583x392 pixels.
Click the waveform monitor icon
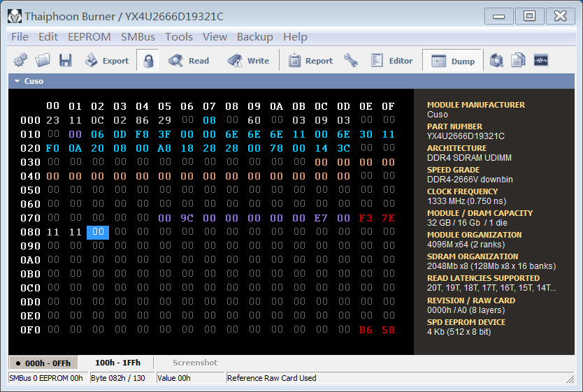click(x=540, y=61)
